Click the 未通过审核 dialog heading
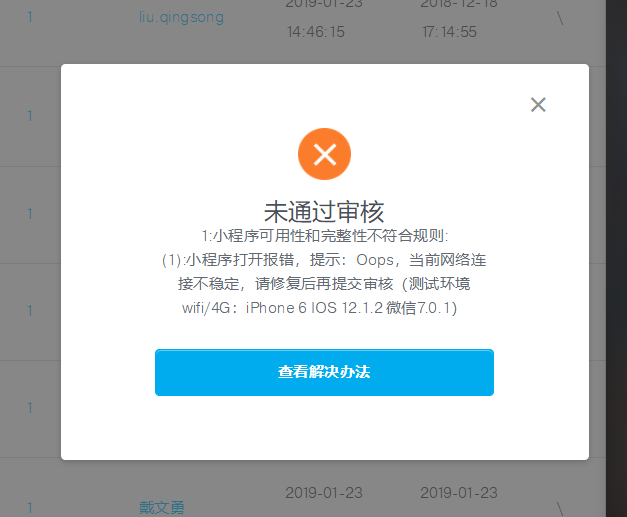This screenshot has width=627, height=517. [324, 212]
